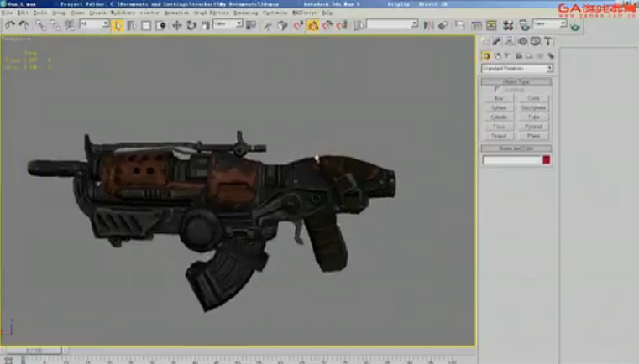Switch to the Utilities hammer panel icon

click(548, 41)
